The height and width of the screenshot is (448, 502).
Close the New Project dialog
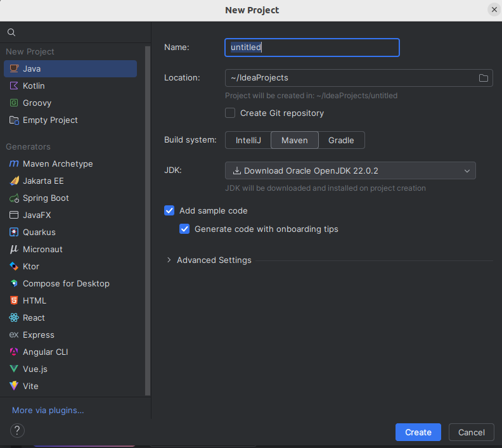coord(494,10)
